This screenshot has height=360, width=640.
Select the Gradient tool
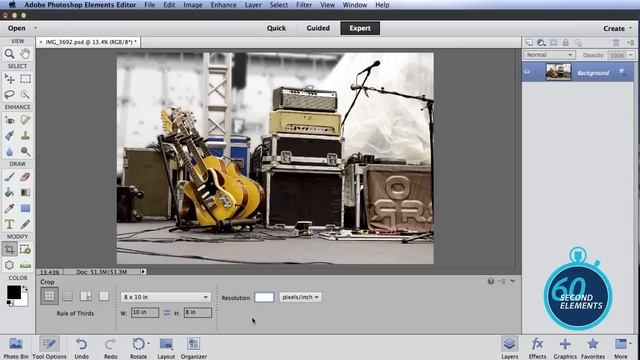click(x=25, y=192)
